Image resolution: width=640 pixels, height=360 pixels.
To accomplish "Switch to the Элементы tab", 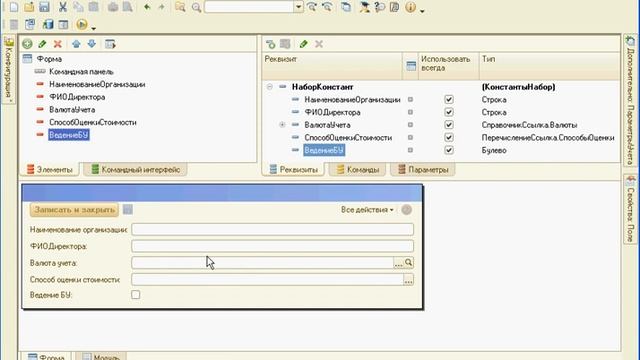I will [49, 169].
